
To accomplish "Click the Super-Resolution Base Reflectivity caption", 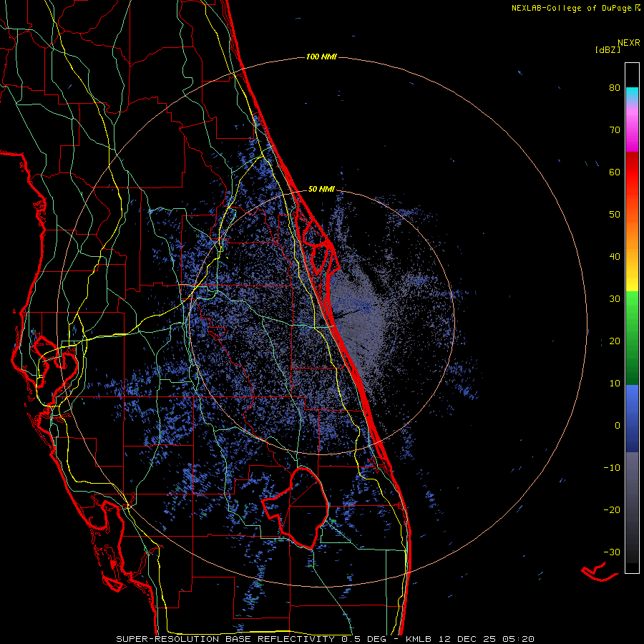I will 326,639.
